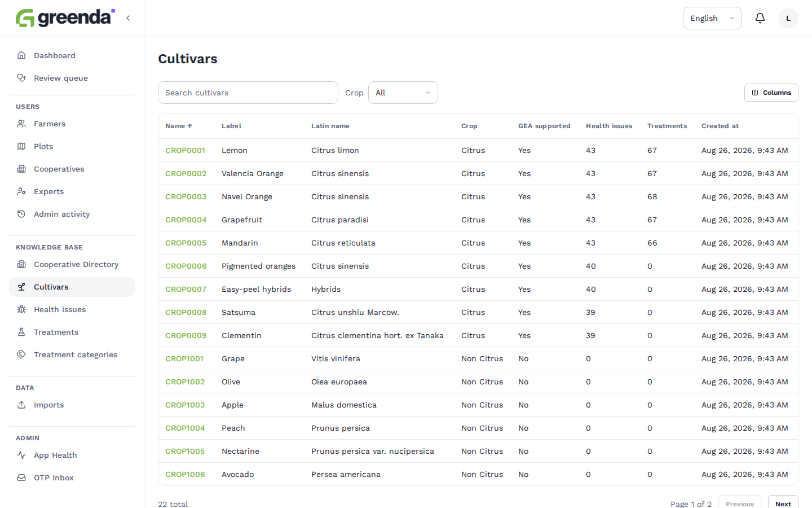Open notifications bell icon
This screenshot has width=812, height=508.
point(760,18)
